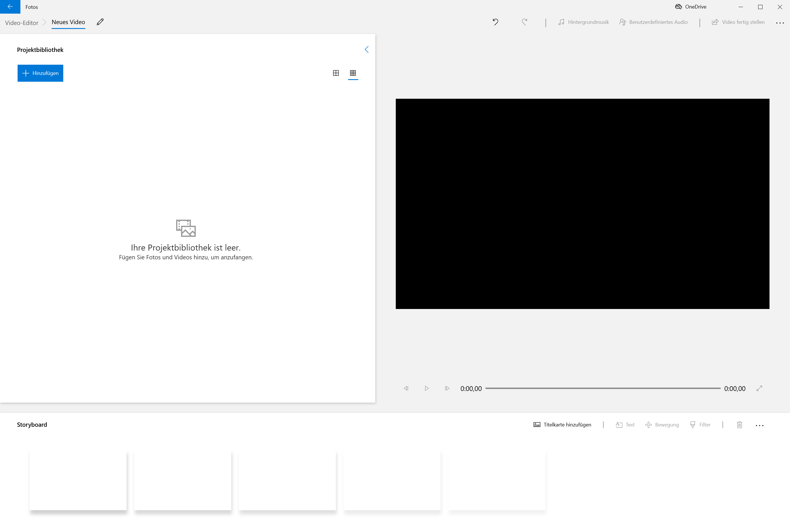
Task: Click the preview seek bar slider
Action: point(603,388)
